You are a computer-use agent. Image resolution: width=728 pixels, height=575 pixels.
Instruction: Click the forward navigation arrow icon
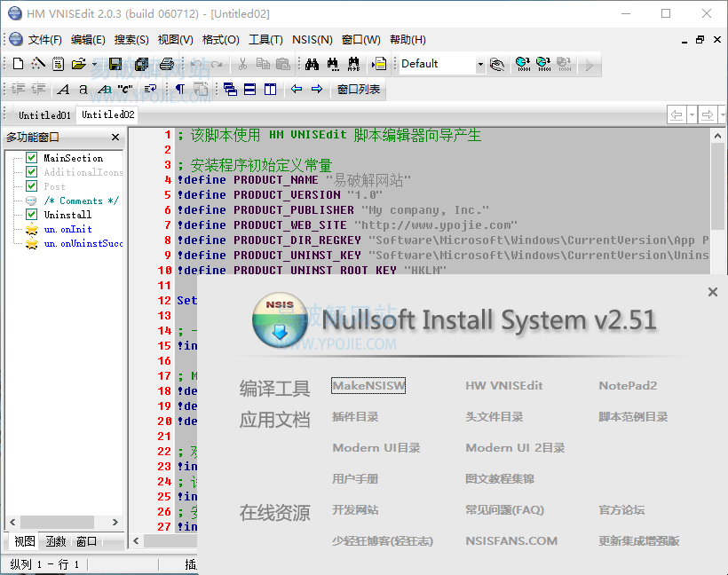[319, 90]
